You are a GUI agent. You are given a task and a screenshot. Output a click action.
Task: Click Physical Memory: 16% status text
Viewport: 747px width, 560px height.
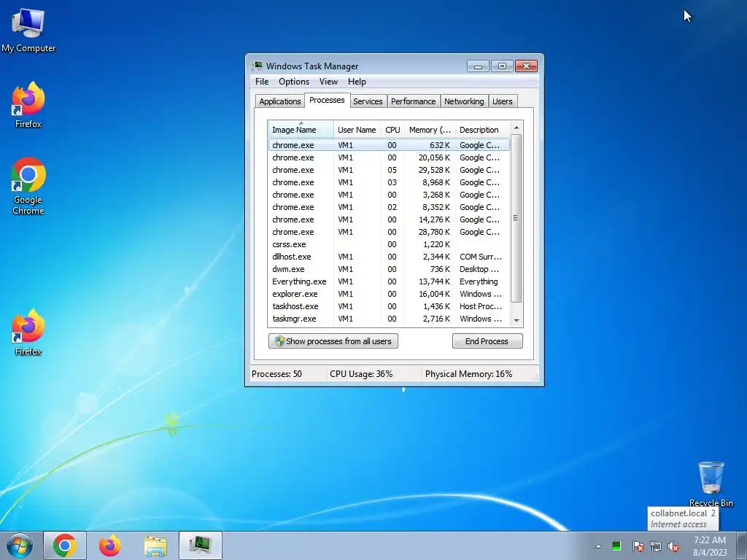coord(469,374)
